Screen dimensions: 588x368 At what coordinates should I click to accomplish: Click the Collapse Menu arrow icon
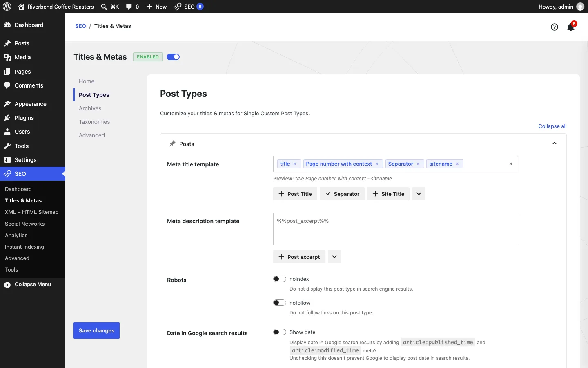pos(7,285)
